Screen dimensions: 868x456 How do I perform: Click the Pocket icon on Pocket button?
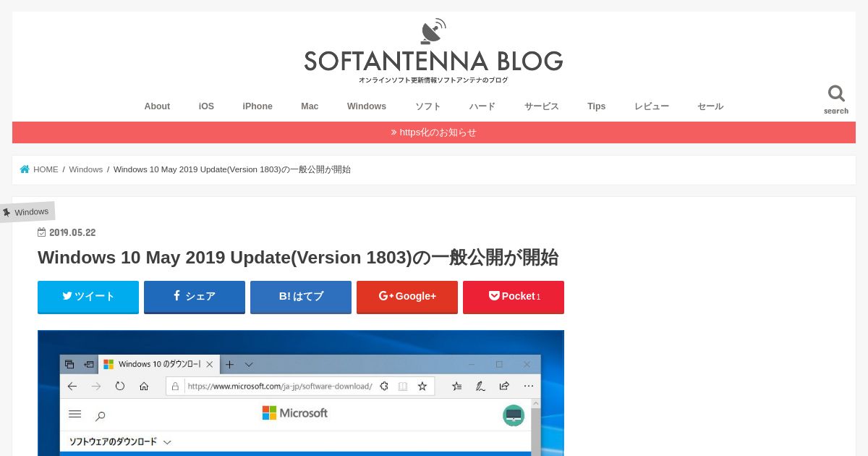tap(494, 295)
